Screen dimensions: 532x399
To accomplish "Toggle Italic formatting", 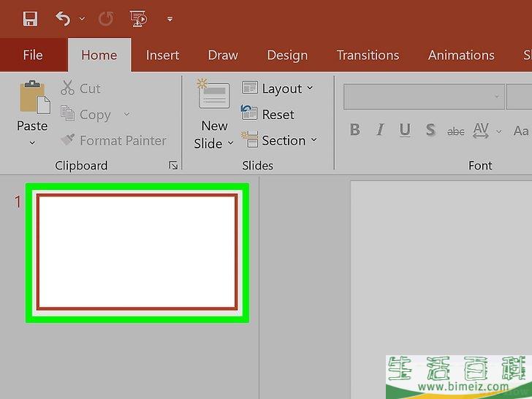I will (x=380, y=129).
